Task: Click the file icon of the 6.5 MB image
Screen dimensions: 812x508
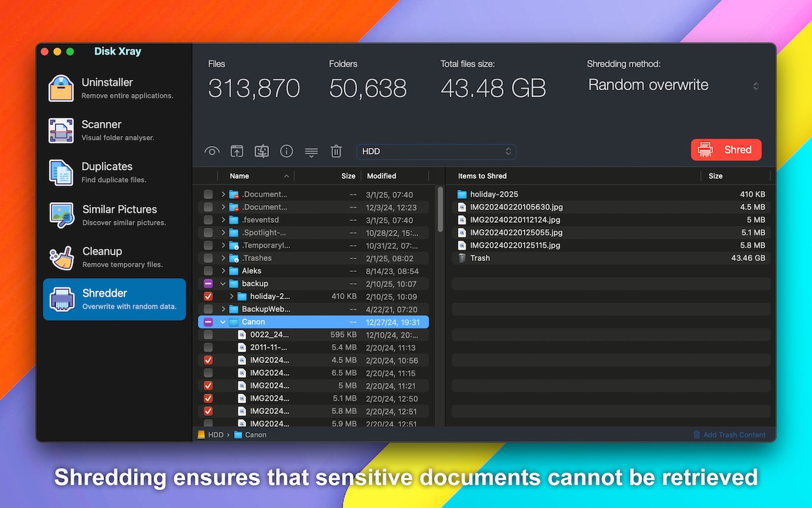Action: coord(242,373)
